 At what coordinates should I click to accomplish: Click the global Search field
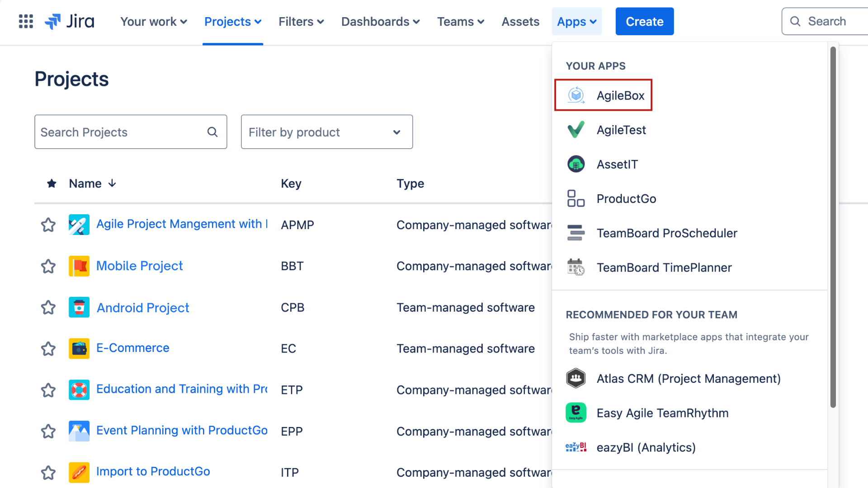tap(825, 21)
